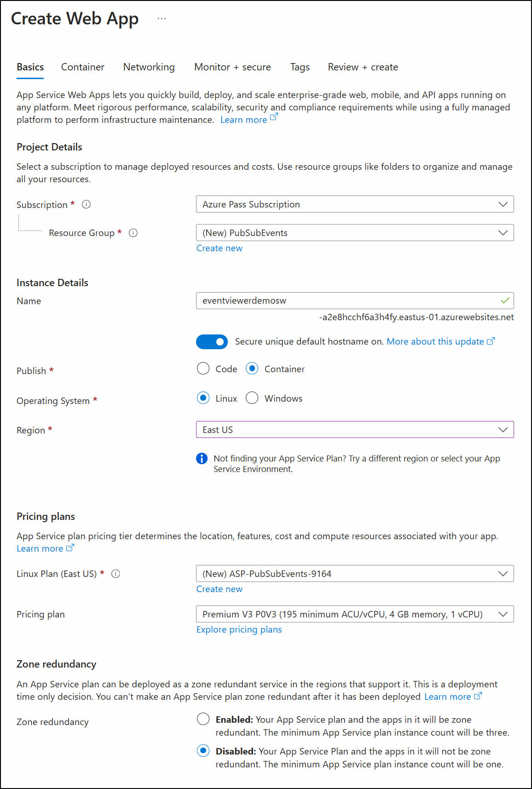This screenshot has height=789, width=532.
Task: Open the Networking tab
Action: [x=149, y=67]
